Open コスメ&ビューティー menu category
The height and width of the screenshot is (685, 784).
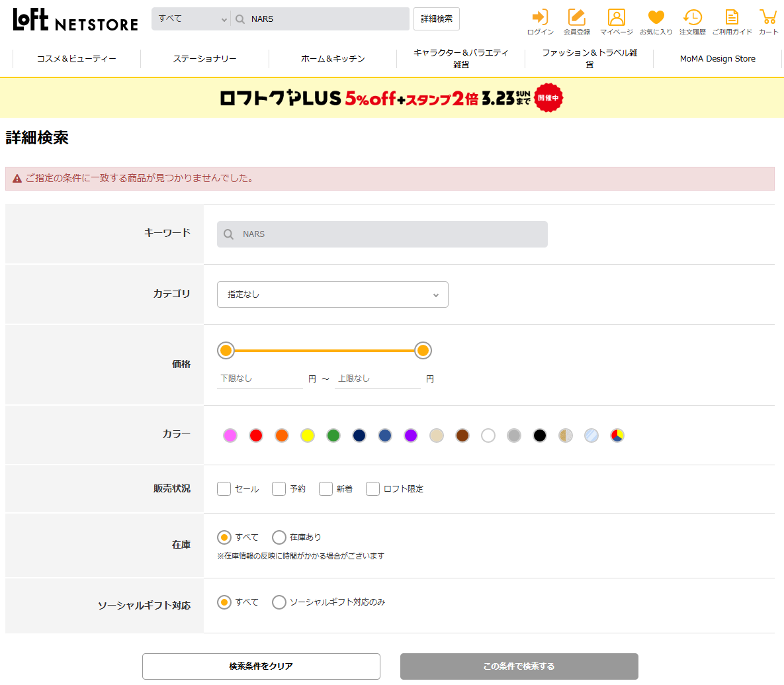[x=77, y=58]
